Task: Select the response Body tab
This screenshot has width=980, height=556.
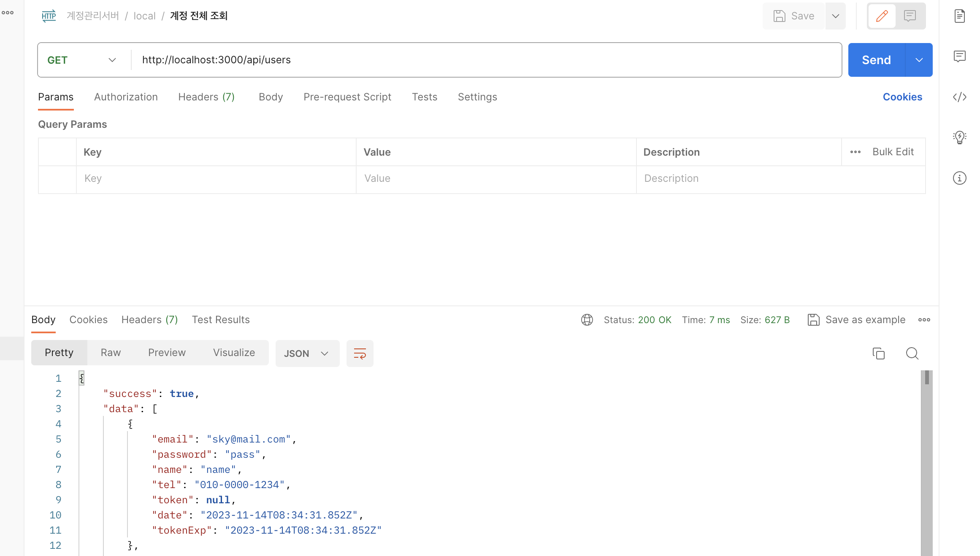Action: [43, 320]
